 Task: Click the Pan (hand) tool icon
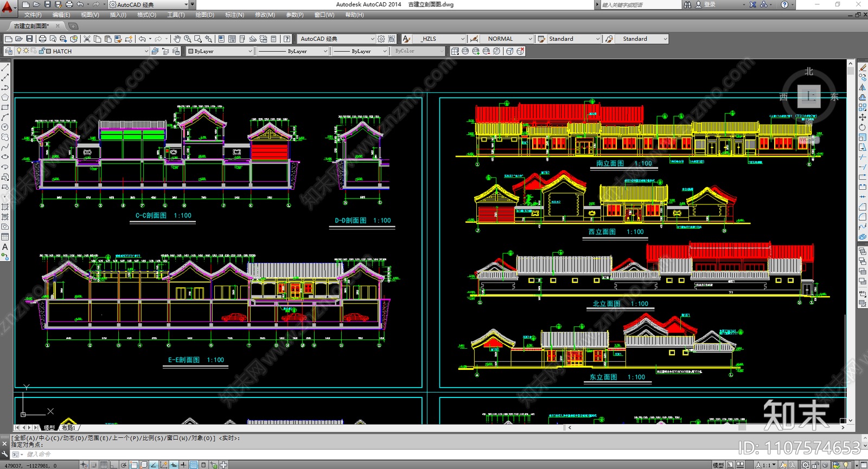[x=177, y=39]
